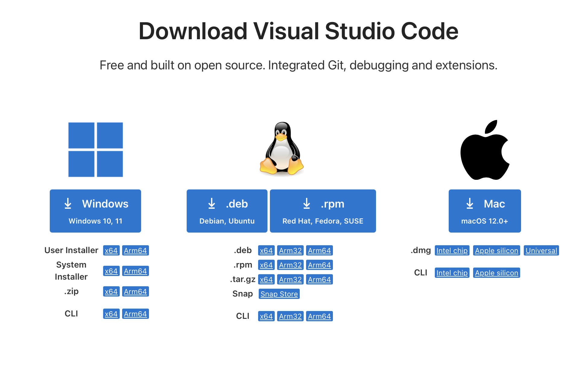Click the Linux Tux penguin icon
588x365 pixels.
click(282, 149)
